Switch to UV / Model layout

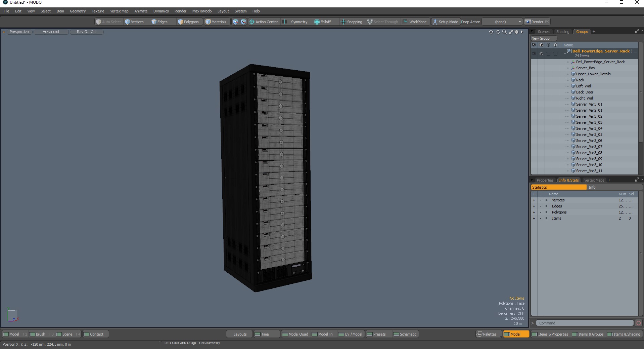coord(350,334)
